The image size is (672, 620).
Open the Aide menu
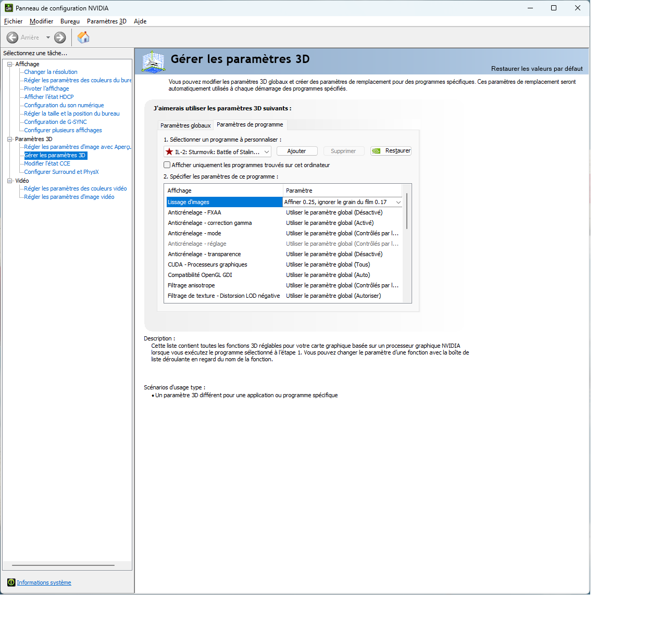pos(140,21)
